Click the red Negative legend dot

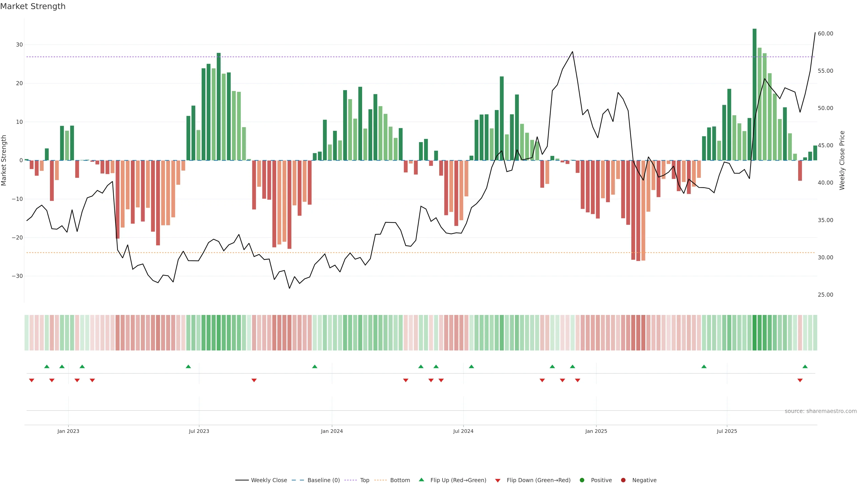[623, 480]
